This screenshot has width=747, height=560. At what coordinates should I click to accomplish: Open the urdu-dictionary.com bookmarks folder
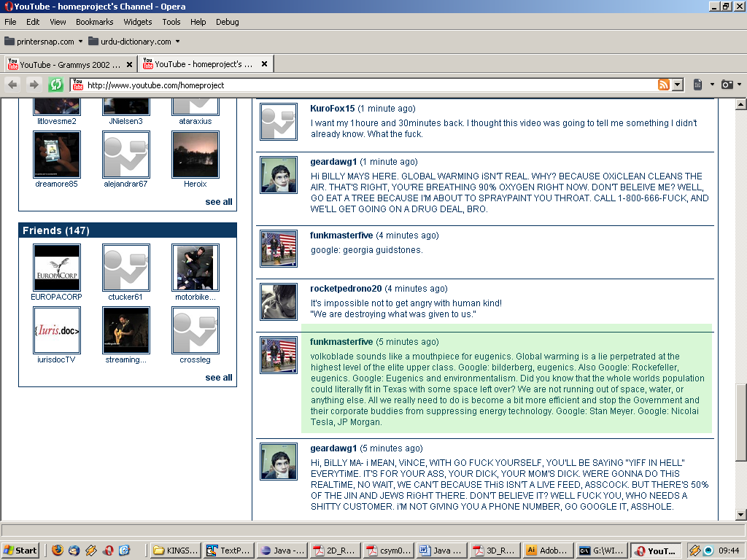(x=130, y=42)
